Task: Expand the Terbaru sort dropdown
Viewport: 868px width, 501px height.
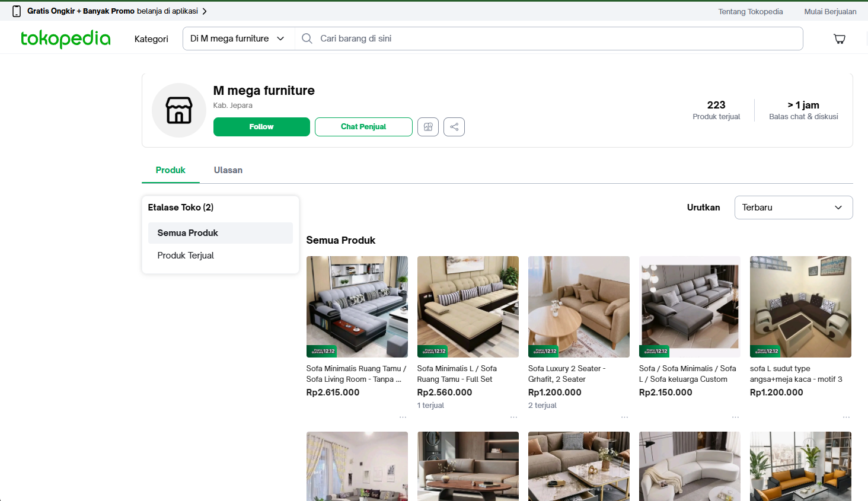Action: click(x=793, y=208)
